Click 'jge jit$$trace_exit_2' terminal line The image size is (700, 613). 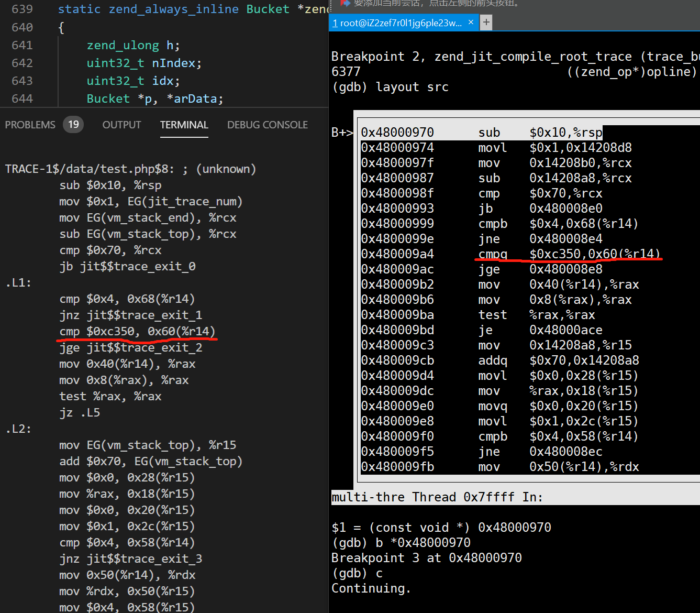click(131, 347)
